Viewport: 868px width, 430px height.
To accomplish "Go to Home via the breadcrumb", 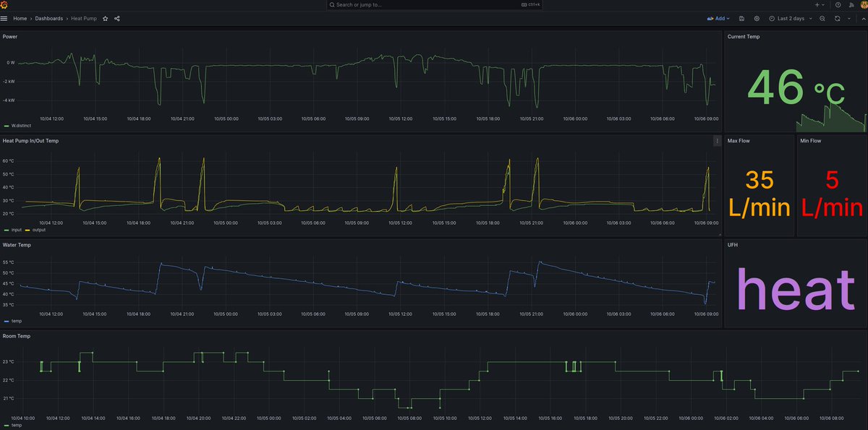I will (x=20, y=19).
